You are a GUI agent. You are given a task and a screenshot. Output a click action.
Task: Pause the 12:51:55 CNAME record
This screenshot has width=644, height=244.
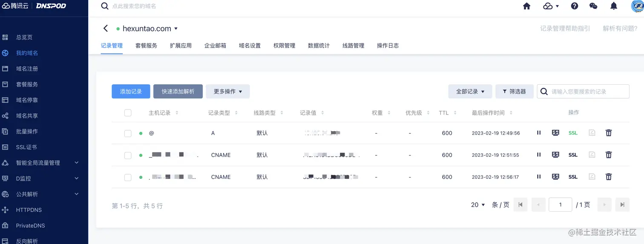[539, 155]
